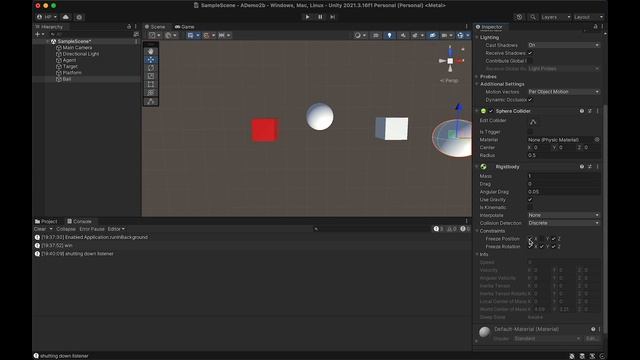640x360 pixels.
Task: Open the Layout dropdown
Action: [x=588, y=17]
